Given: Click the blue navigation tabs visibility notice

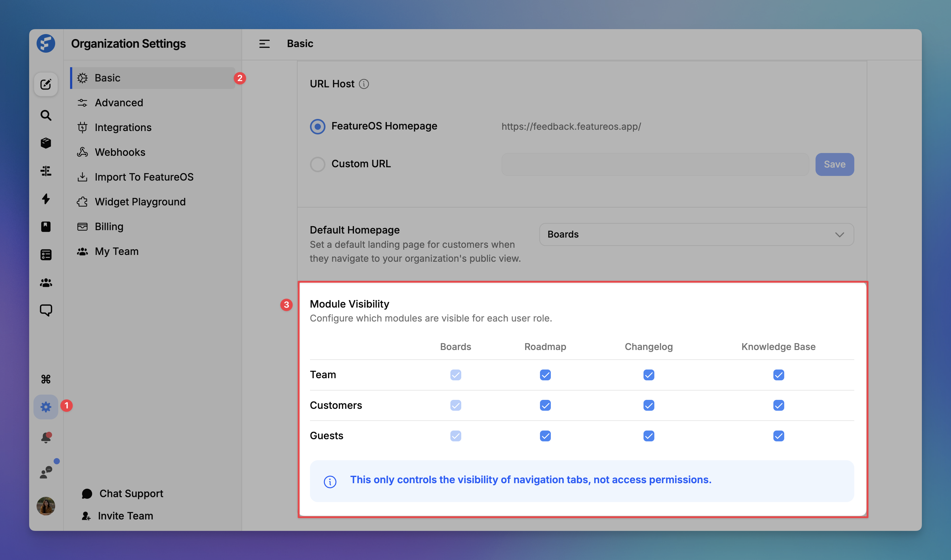Looking at the screenshot, I should pos(582,481).
